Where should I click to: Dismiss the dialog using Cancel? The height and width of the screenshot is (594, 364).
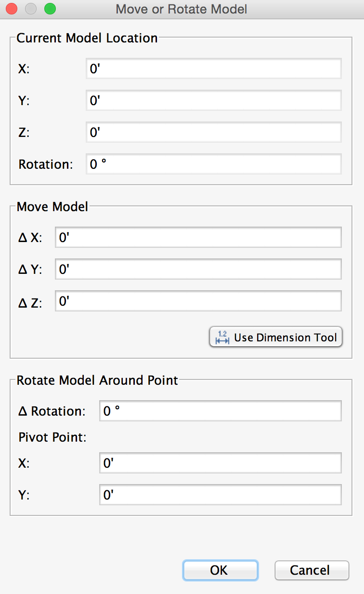[312, 570]
